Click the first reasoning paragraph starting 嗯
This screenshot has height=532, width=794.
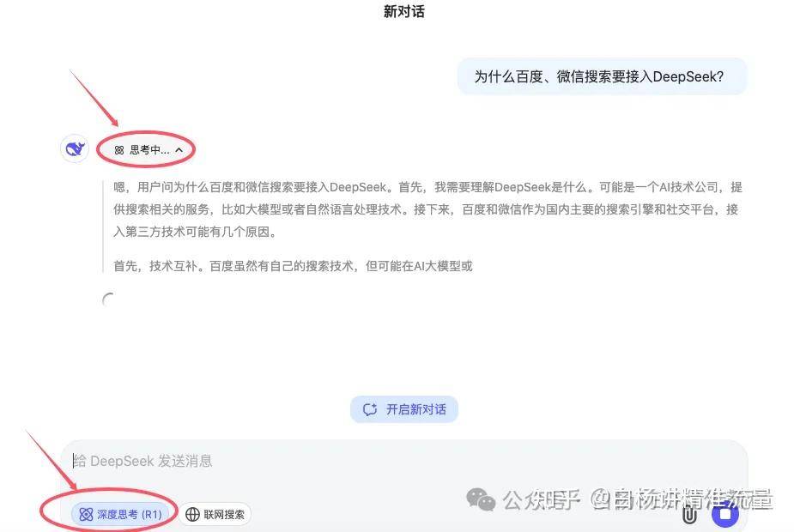click(x=427, y=209)
